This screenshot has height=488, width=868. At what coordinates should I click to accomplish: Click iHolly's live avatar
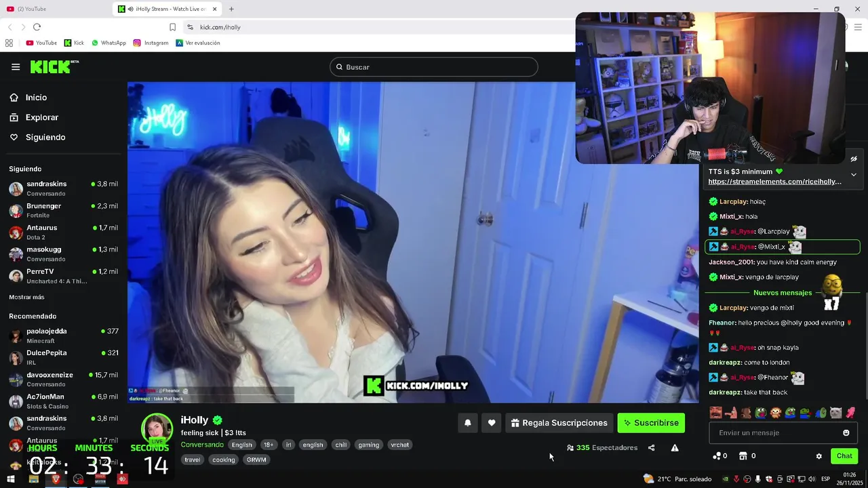point(157,430)
